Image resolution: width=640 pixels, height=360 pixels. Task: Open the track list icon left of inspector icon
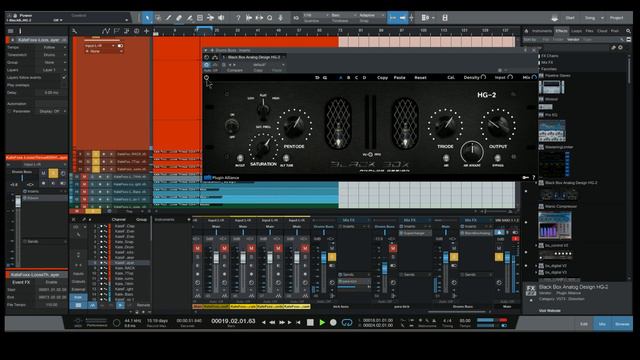click(11, 31)
